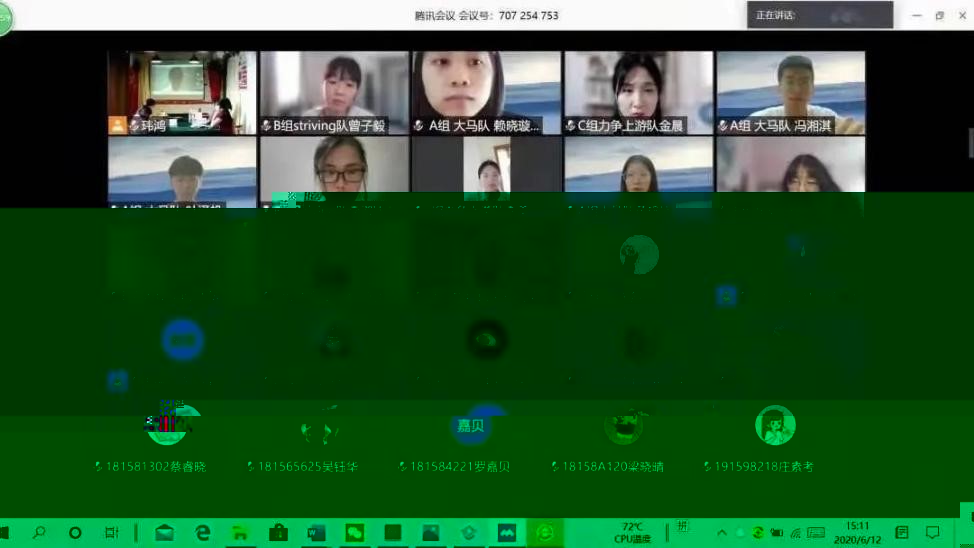Image resolution: width=974 pixels, height=548 pixels.
Task: Click the name label 18158A120梁晓晴
Action: point(612,467)
